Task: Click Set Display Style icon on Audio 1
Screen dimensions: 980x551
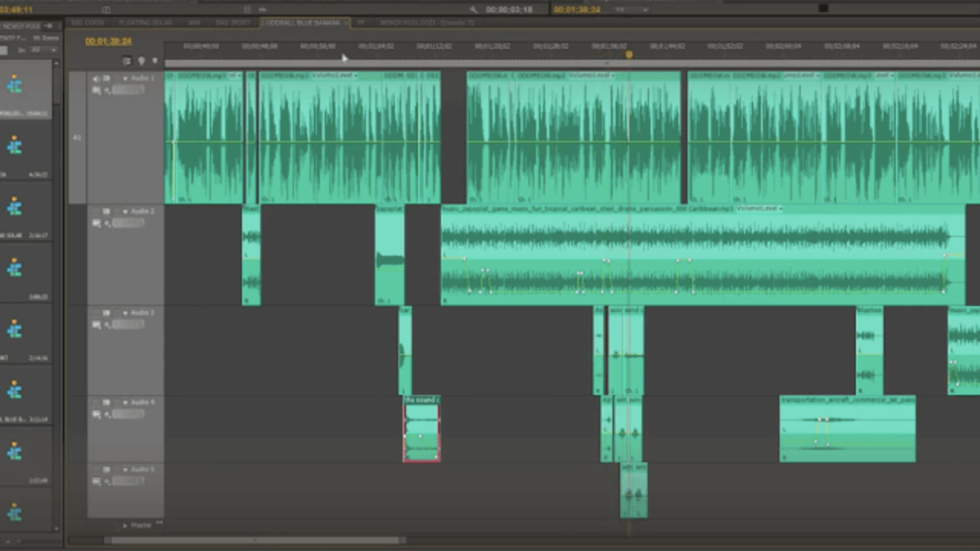Action: 96,90
